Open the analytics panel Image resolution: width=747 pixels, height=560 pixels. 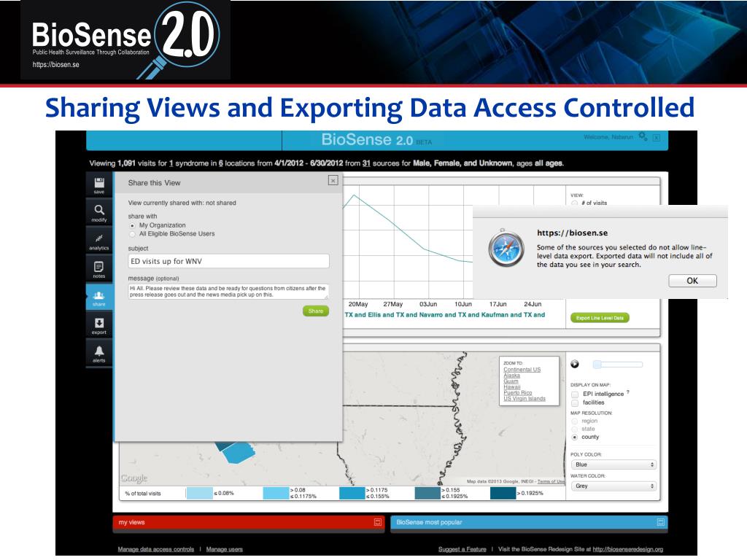[99, 241]
